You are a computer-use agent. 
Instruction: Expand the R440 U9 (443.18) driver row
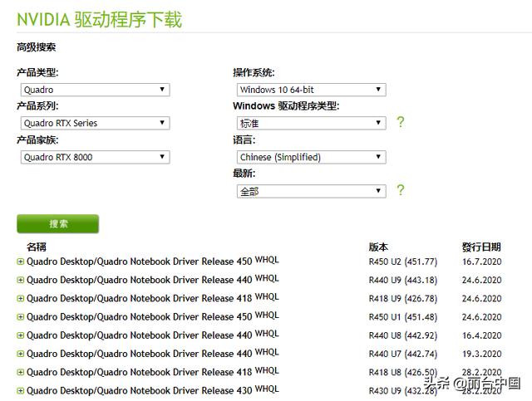pos(20,280)
